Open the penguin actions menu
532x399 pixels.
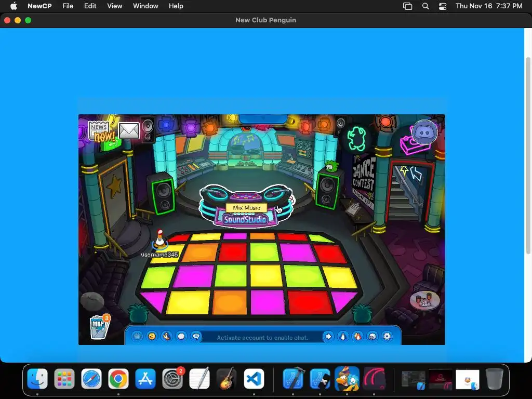pyautogui.click(x=167, y=336)
